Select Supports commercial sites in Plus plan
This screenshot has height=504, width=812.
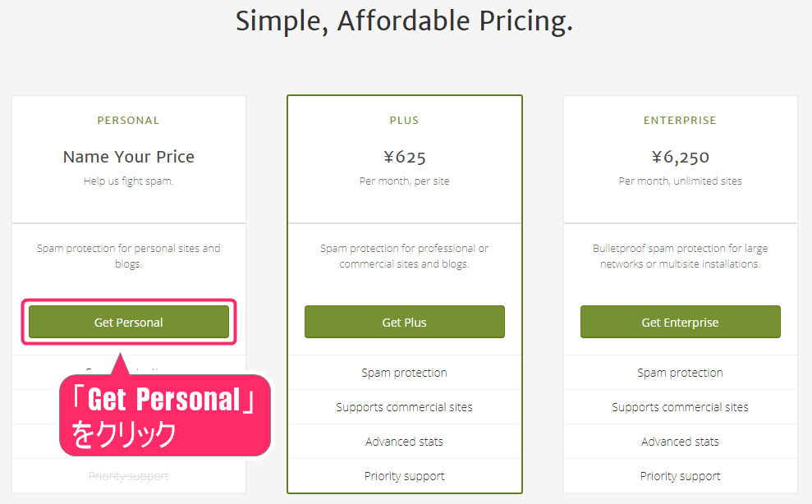(404, 407)
